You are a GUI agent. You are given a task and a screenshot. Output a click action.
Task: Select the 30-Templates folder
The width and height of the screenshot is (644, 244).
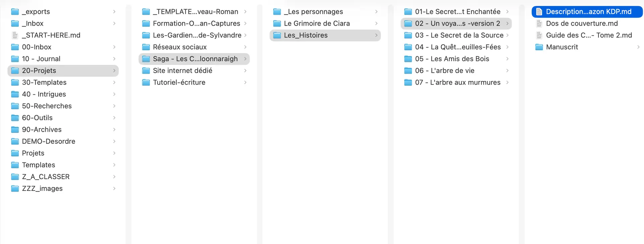click(44, 82)
